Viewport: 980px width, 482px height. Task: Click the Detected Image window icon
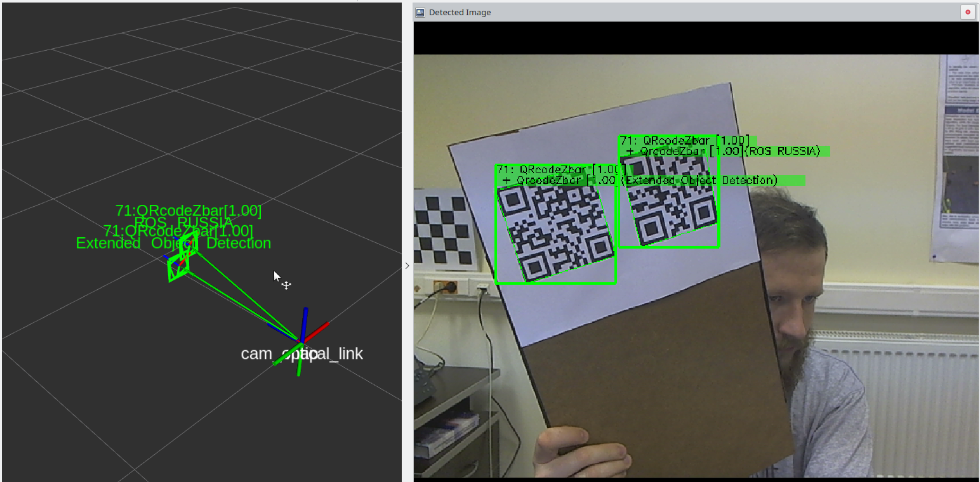coord(420,12)
